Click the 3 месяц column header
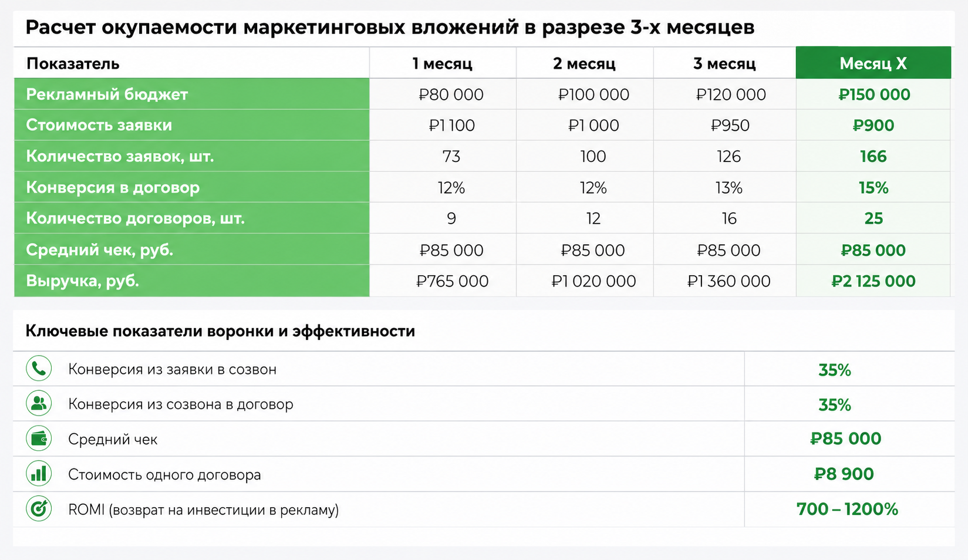The image size is (968, 560). point(724,63)
